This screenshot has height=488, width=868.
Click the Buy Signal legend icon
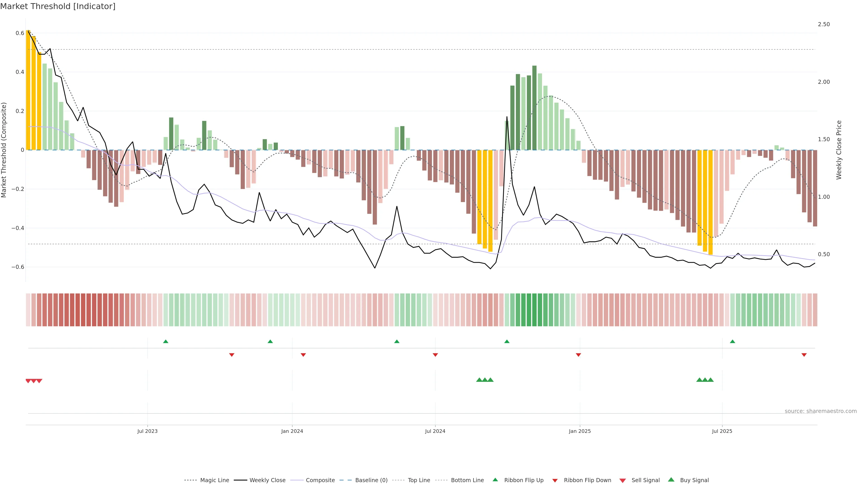click(x=671, y=480)
